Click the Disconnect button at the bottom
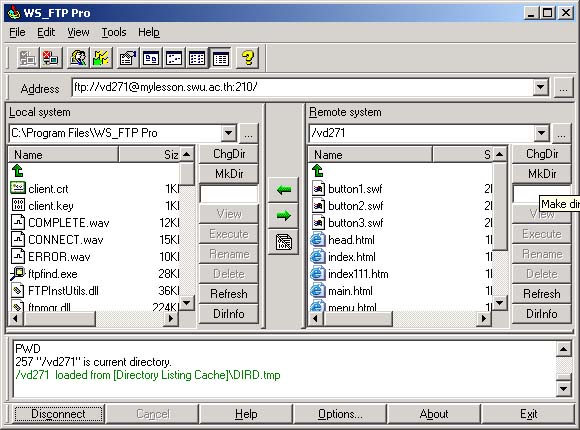The image size is (580, 430). point(58,414)
